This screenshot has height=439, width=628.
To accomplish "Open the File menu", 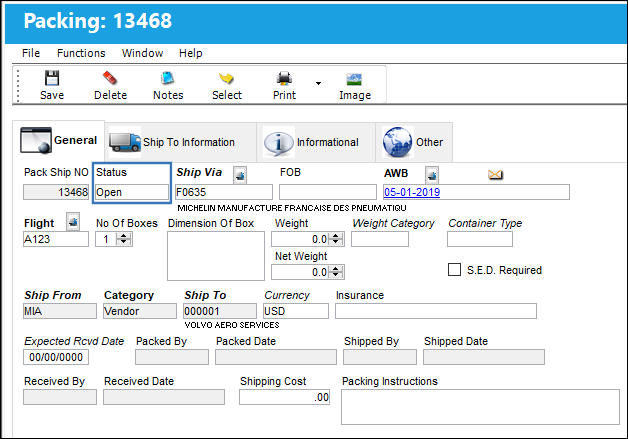I will tap(31, 53).
